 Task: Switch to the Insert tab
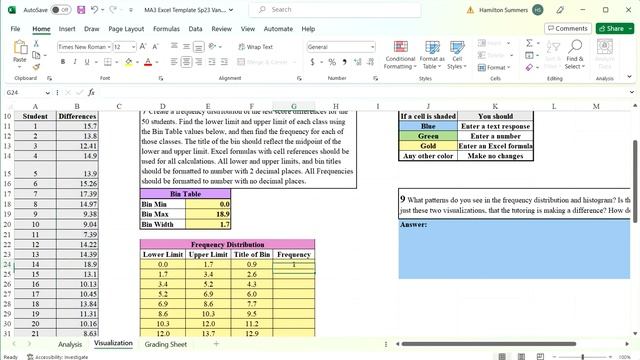click(x=67, y=29)
